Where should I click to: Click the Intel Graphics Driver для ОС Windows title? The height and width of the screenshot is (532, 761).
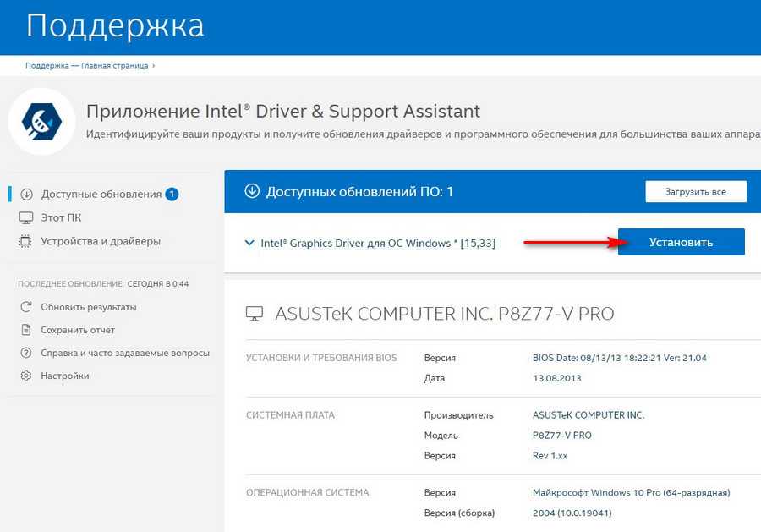pyautogui.click(x=378, y=243)
